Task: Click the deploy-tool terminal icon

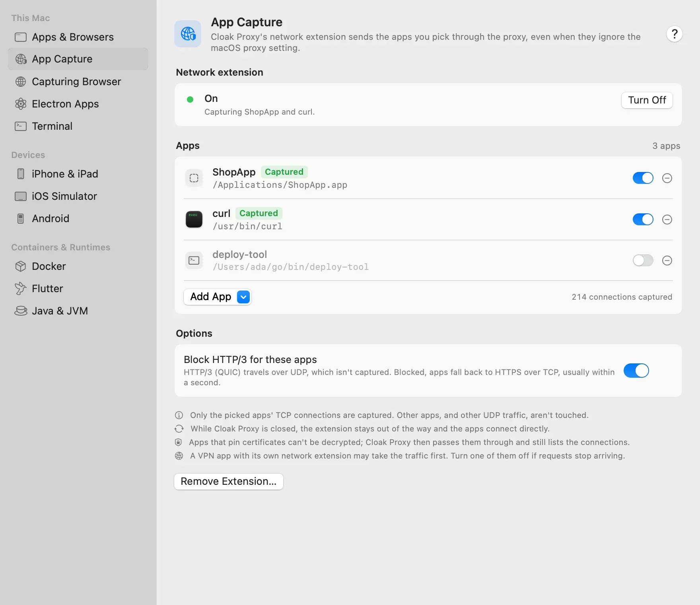Action: click(194, 260)
